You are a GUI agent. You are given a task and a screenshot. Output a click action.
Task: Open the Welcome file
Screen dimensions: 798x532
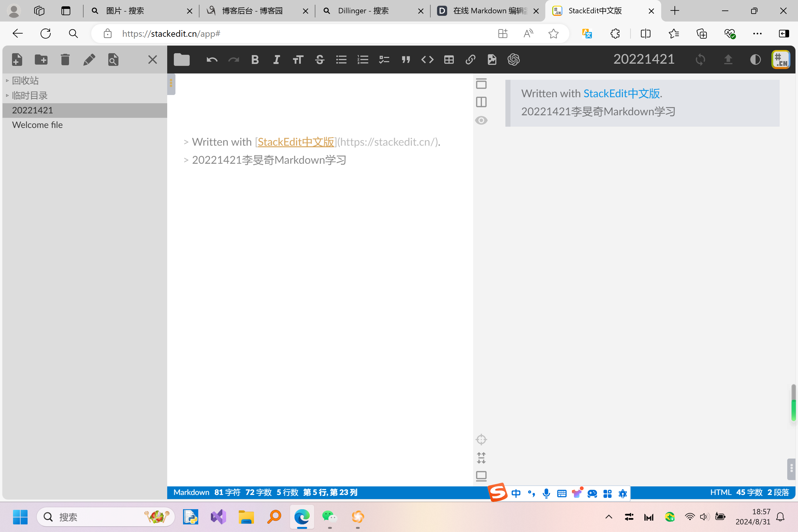click(85, 125)
